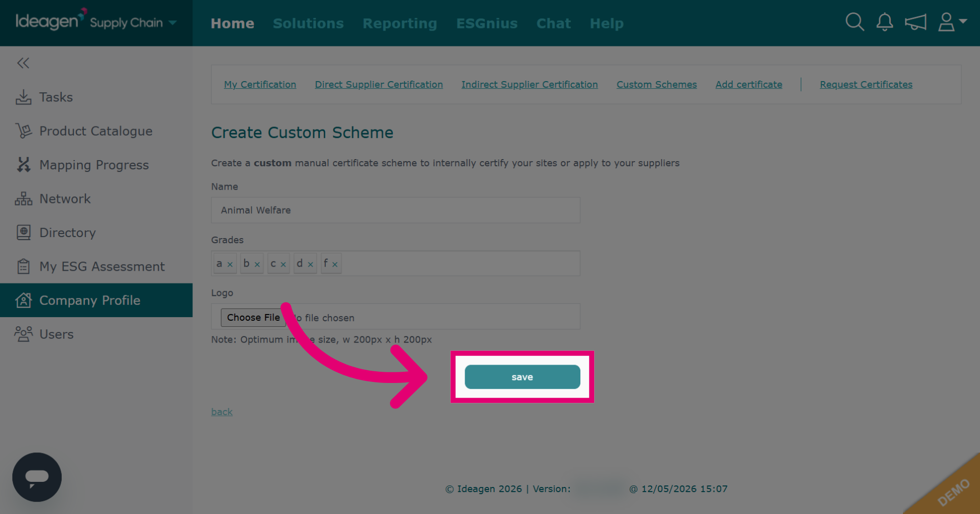The width and height of the screenshot is (980, 514).
Task: Collapse the sidebar with double chevron
Action: click(x=23, y=63)
